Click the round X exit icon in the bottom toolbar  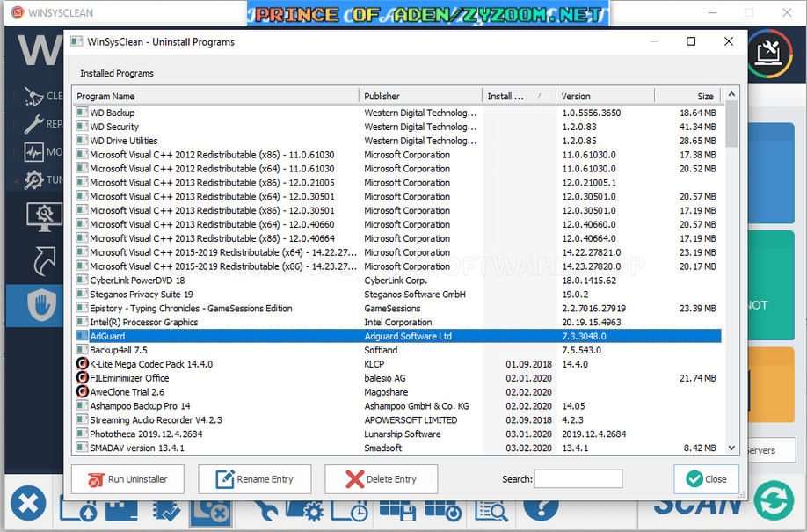(28, 503)
